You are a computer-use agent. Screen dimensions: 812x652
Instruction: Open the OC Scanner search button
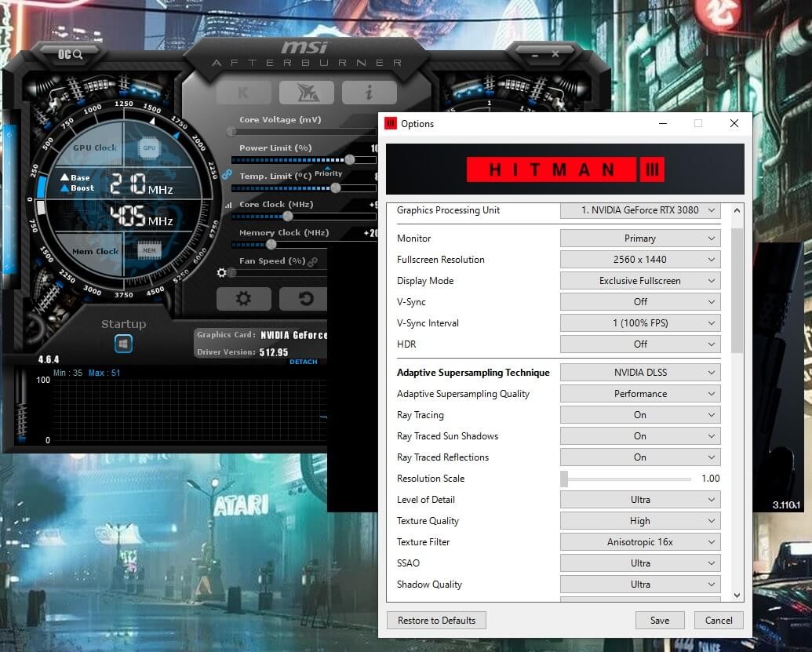[70, 54]
